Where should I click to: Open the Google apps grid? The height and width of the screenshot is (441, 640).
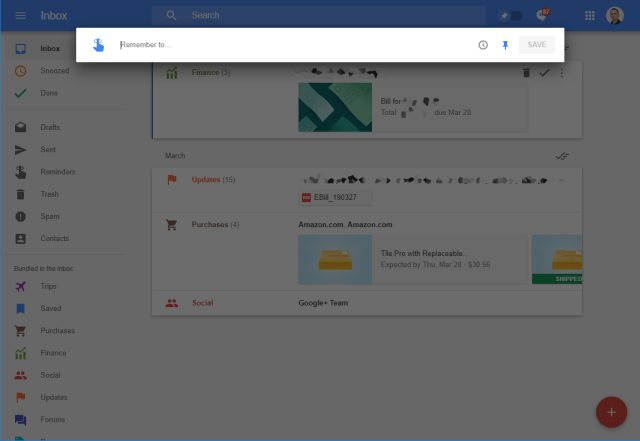tap(589, 16)
